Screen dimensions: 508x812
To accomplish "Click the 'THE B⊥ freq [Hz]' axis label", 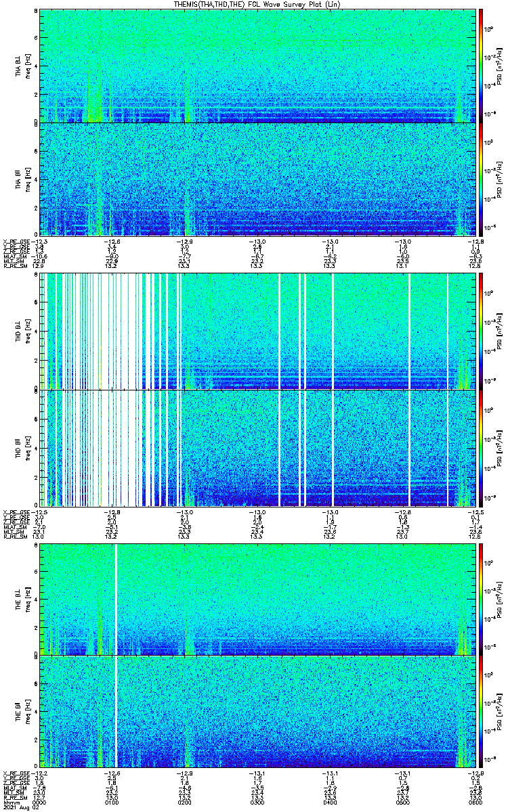I will pyautogui.click(x=22, y=599).
